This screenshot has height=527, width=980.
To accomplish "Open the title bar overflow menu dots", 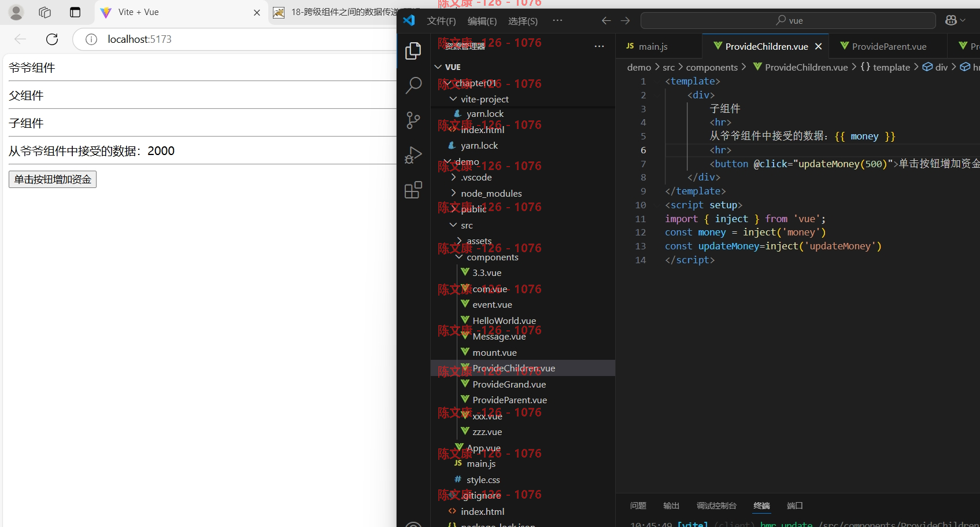I will (557, 20).
